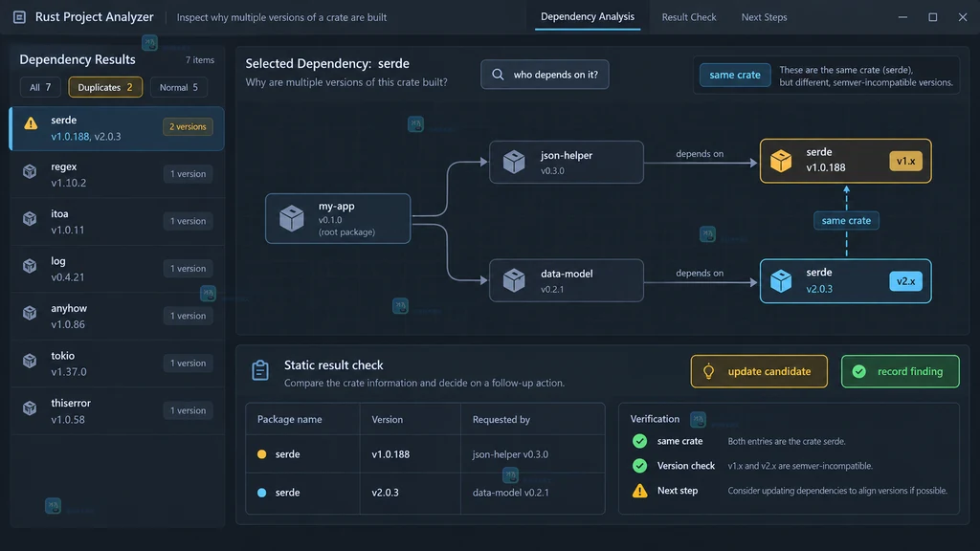This screenshot has height=551, width=980.
Task: Click the warning icon on serde row
Action: 31,123
